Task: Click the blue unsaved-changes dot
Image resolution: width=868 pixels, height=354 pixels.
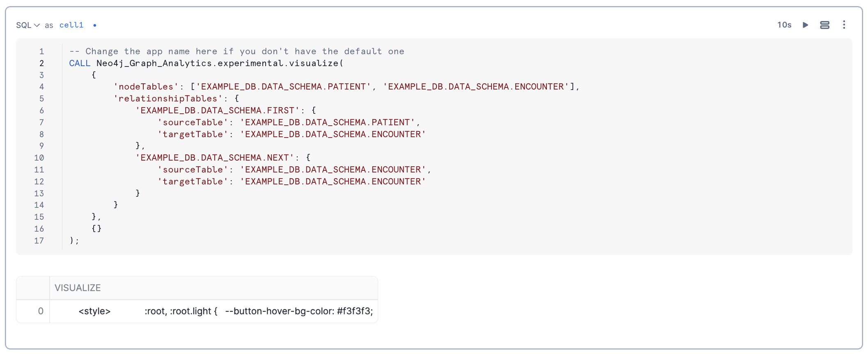Action: 95,25
